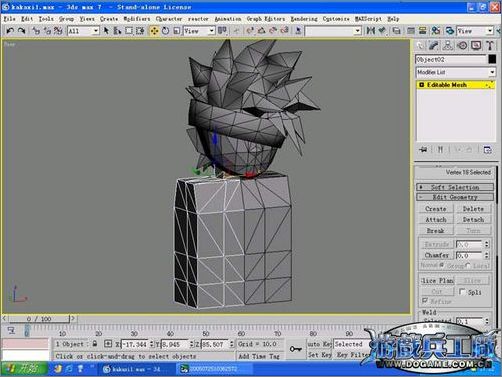Viewport: 502px width, 377px height.
Task: Click the Pin Stack icon under modifier stack
Action: [423, 150]
